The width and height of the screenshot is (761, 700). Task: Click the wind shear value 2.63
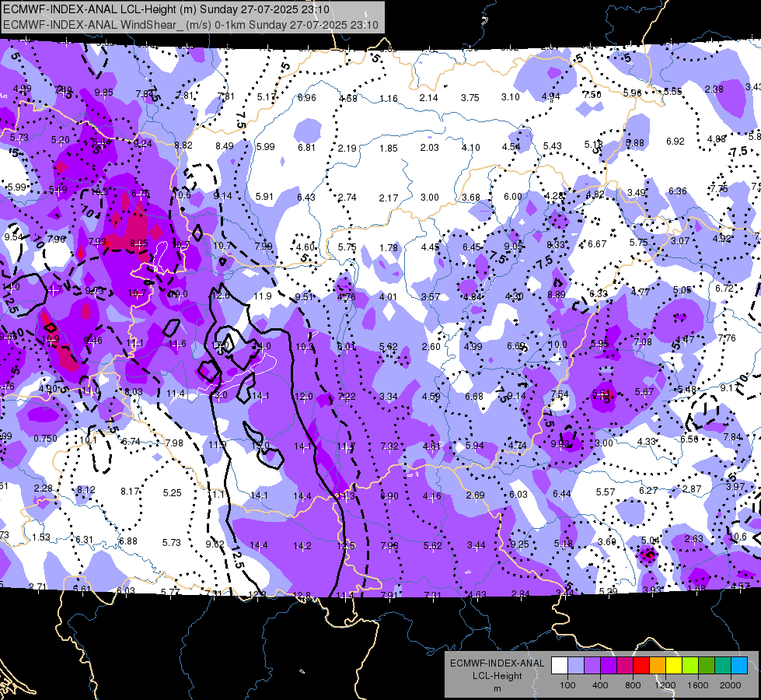click(694, 538)
